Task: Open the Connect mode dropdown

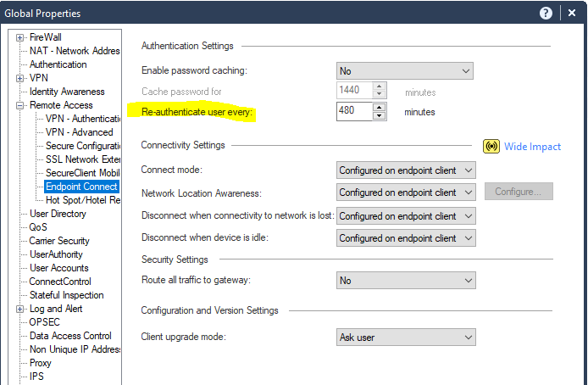Action: [x=406, y=170]
